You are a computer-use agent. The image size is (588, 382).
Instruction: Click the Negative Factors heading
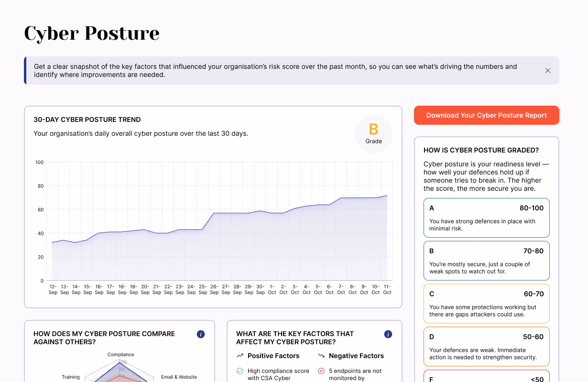(x=356, y=356)
